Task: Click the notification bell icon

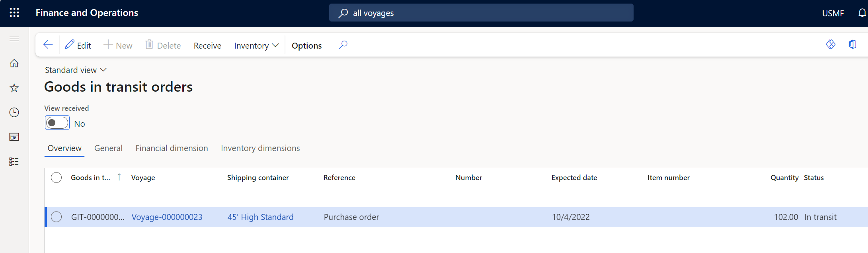Action: (x=862, y=13)
